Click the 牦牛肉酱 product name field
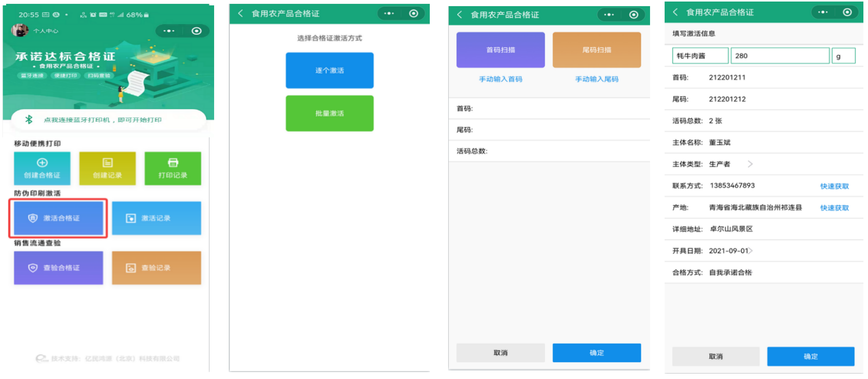This screenshot has height=379, width=868. [700, 56]
